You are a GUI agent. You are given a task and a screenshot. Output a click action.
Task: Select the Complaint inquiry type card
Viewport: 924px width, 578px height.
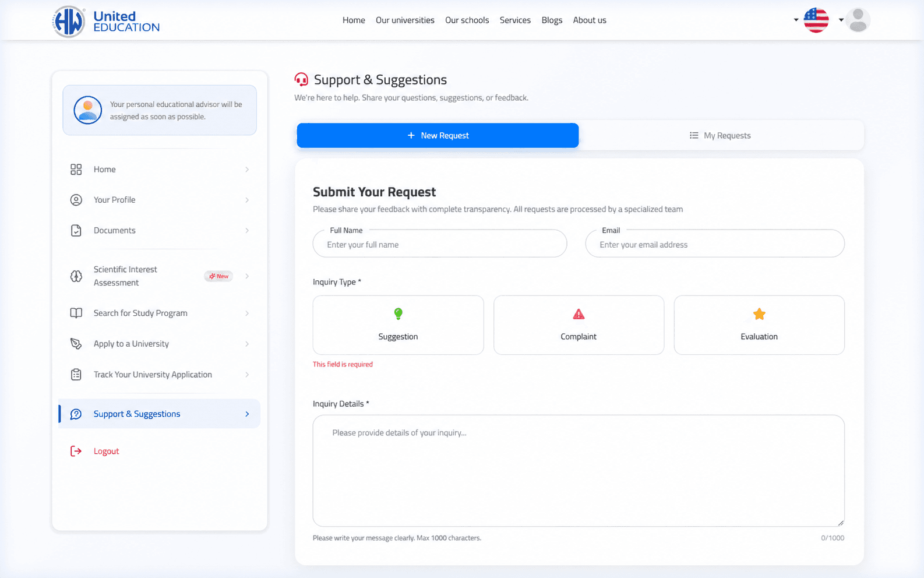pyautogui.click(x=579, y=325)
